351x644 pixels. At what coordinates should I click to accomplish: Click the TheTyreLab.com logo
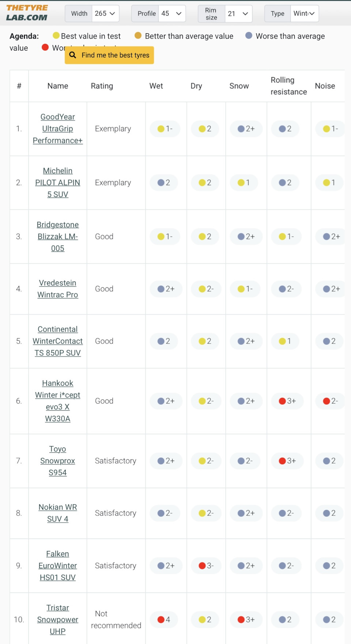[27, 13]
